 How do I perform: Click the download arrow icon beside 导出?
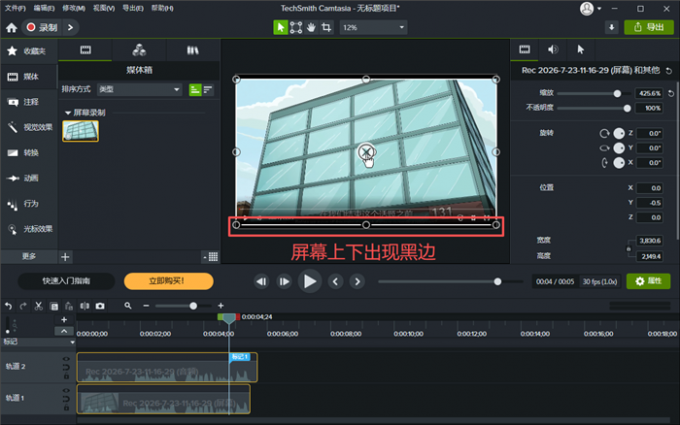611,27
